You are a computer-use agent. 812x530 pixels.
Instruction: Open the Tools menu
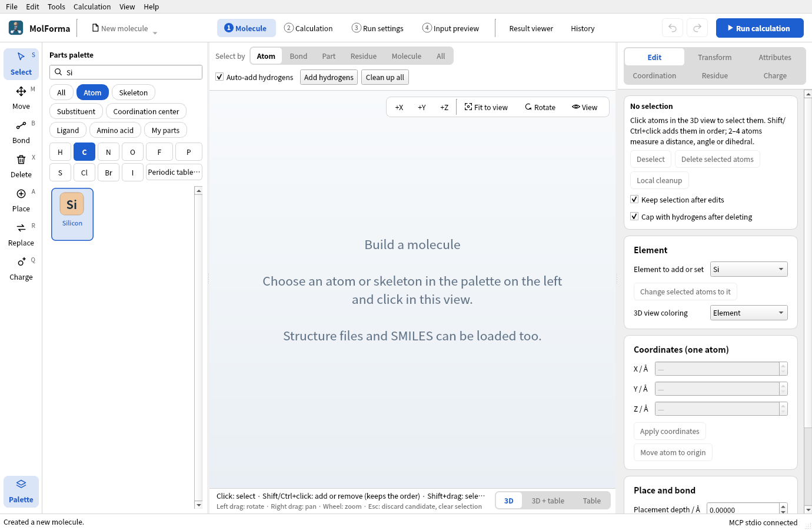[56, 6]
